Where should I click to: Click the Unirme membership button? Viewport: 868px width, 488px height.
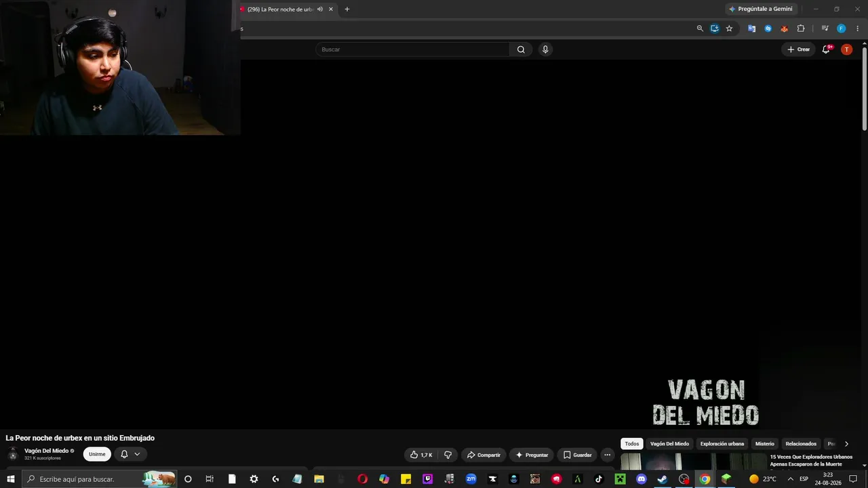pyautogui.click(x=97, y=454)
